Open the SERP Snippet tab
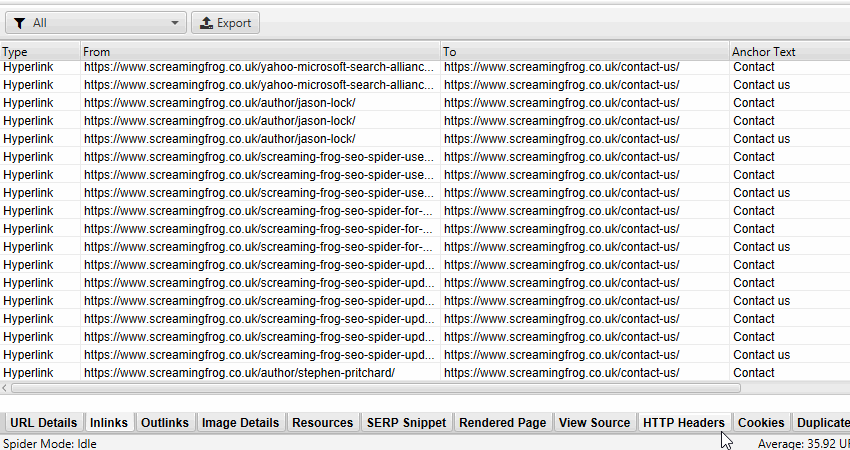This screenshot has width=850, height=450. [x=407, y=423]
